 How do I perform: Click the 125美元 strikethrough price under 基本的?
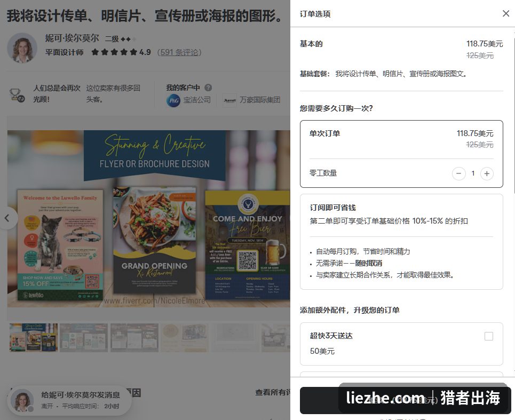(x=480, y=56)
